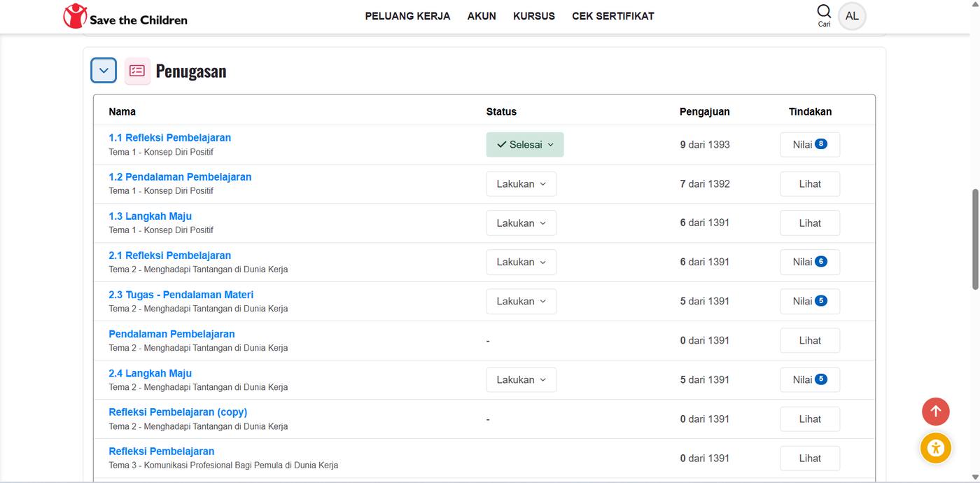This screenshot has width=980, height=483.
Task: Open the 1.3 Langkah Maju link
Action: click(150, 216)
